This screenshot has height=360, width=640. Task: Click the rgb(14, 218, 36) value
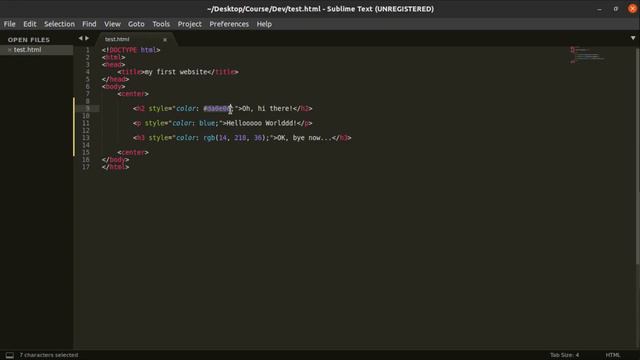[x=234, y=138]
